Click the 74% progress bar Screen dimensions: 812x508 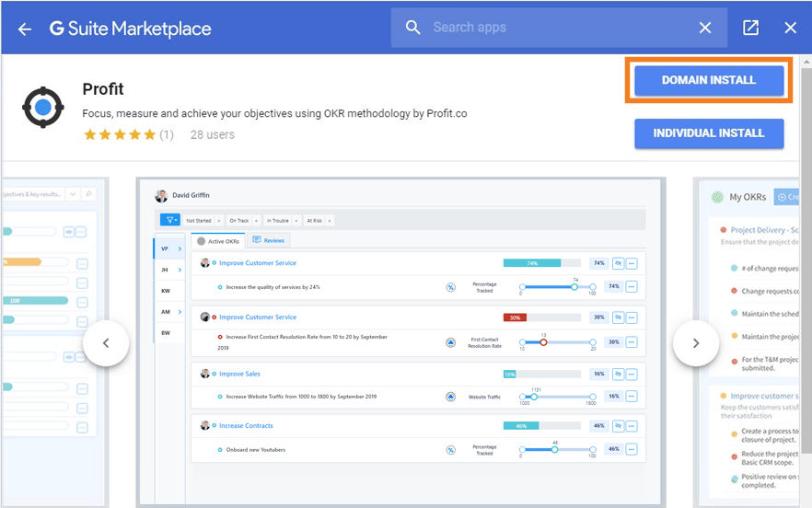[542, 263]
